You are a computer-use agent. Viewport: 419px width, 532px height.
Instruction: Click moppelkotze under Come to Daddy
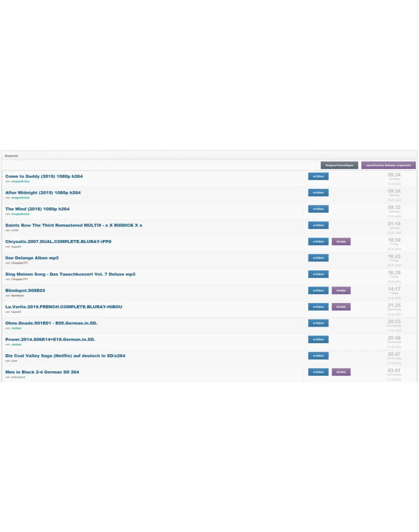20,181
